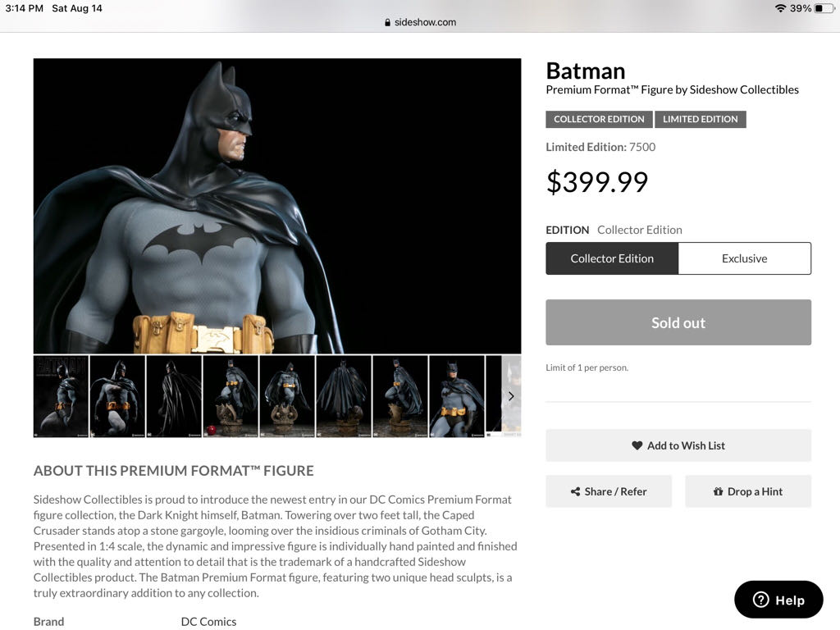Click the COLLECTOR EDITION tag
840x630 pixels.
click(x=599, y=119)
